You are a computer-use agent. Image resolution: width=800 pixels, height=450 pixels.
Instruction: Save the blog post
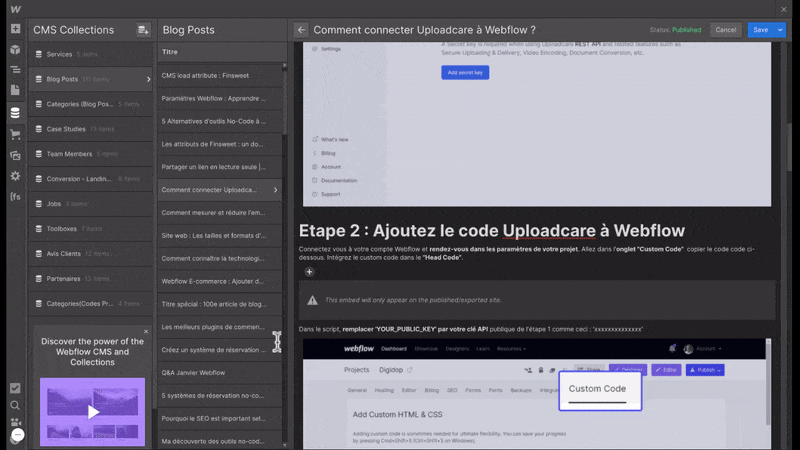coord(761,30)
